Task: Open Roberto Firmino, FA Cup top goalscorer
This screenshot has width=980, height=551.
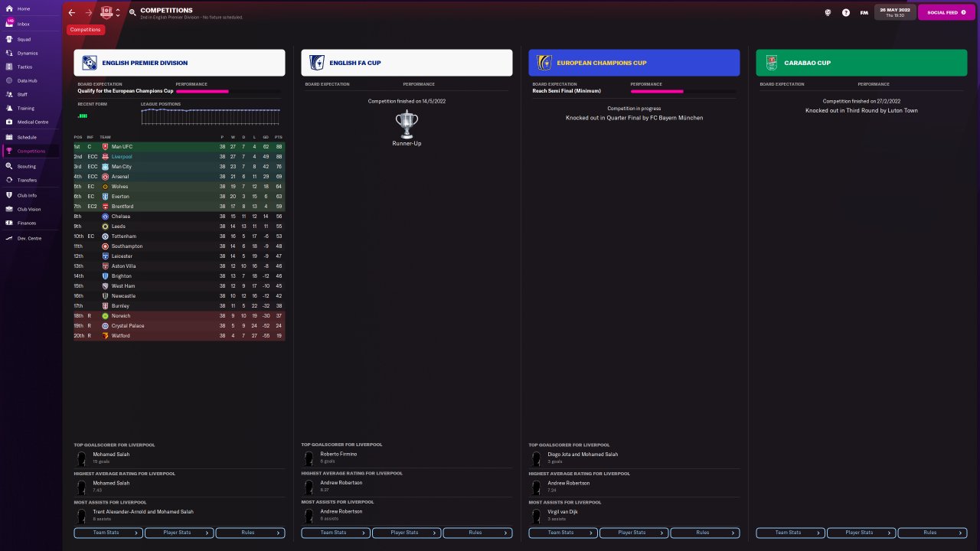Action: tap(338, 454)
